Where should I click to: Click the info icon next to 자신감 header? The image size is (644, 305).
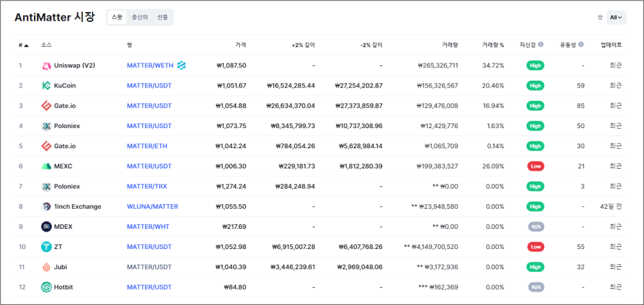tap(541, 45)
